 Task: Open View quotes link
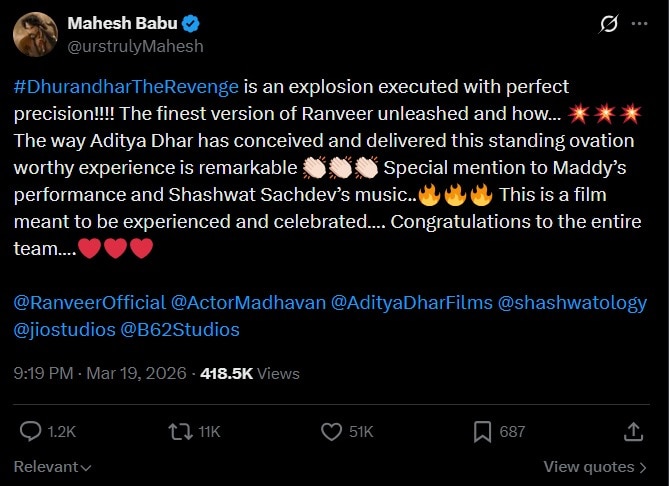pyautogui.click(x=588, y=467)
